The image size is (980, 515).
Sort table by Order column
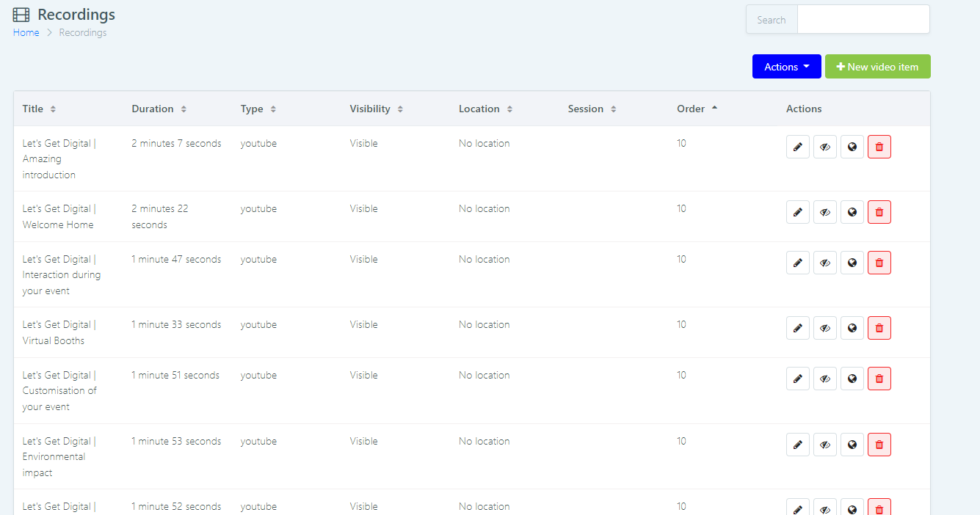coord(697,109)
